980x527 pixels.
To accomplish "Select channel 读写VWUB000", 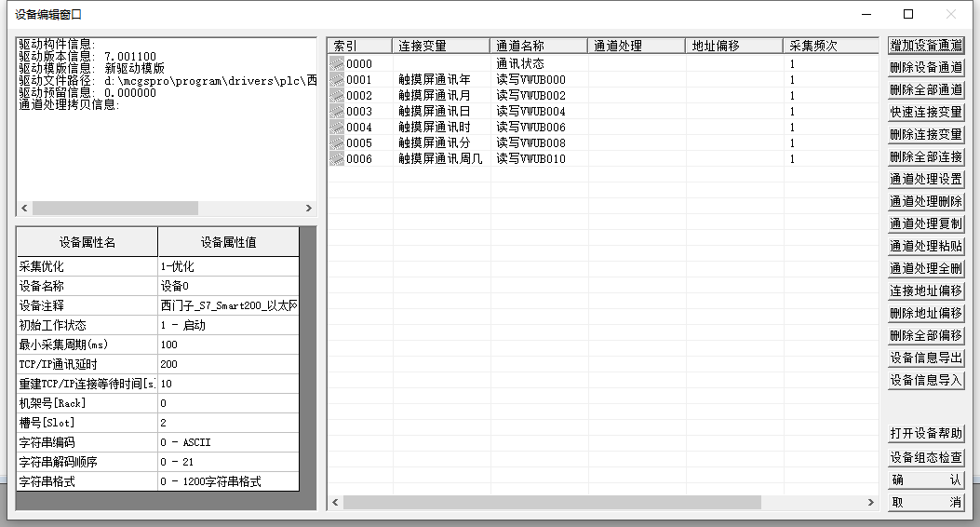I will [x=540, y=79].
